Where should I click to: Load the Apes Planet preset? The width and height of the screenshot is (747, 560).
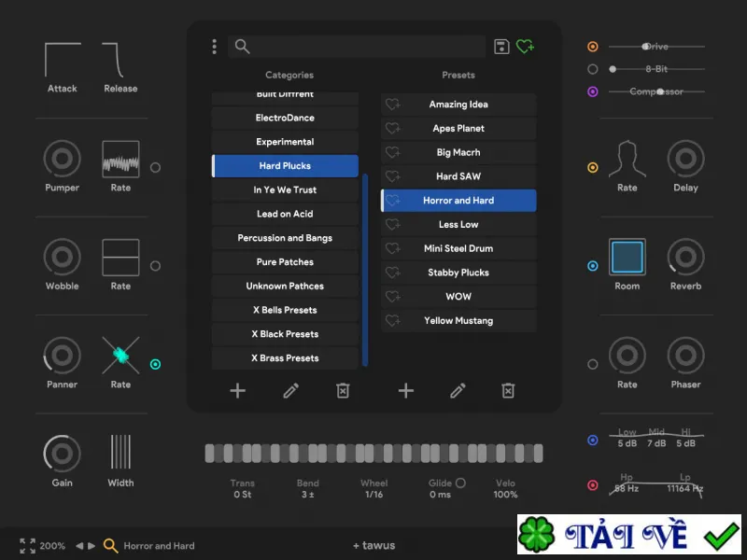pos(458,128)
